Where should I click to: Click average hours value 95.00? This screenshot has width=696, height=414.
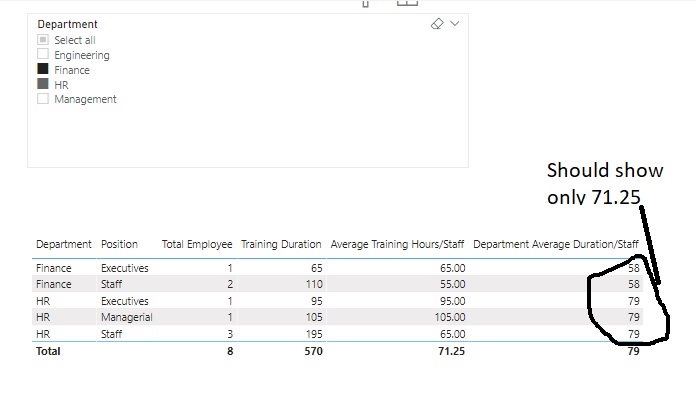click(452, 301)
